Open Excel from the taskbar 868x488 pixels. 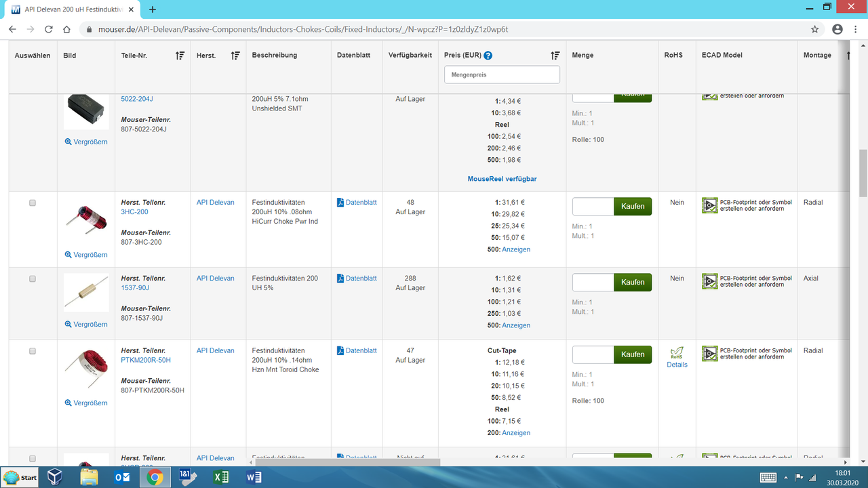(220, 476)
